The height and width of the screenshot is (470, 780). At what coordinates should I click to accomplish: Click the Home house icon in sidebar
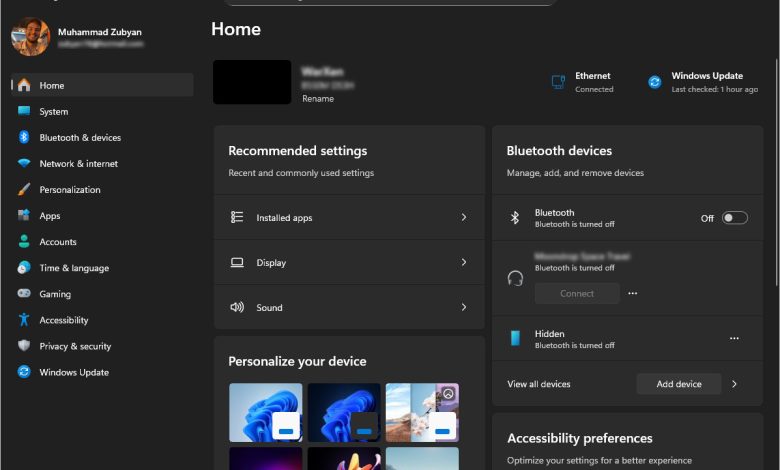coord(24,85)
